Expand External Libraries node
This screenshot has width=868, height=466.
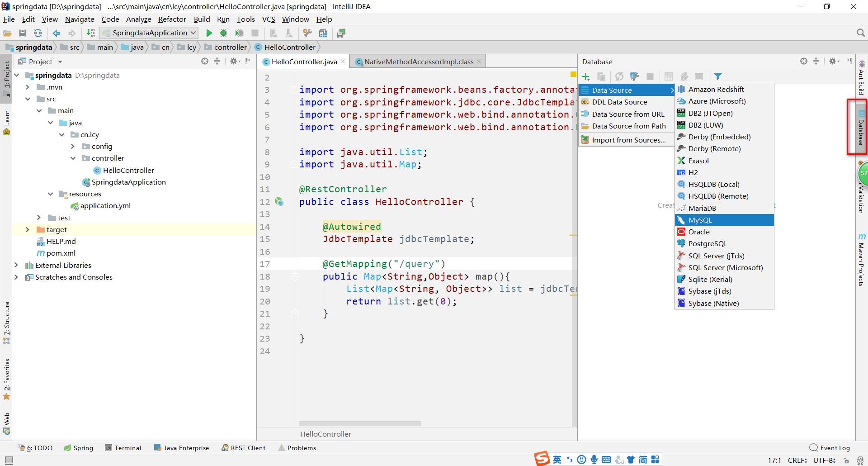coord(16,265)
